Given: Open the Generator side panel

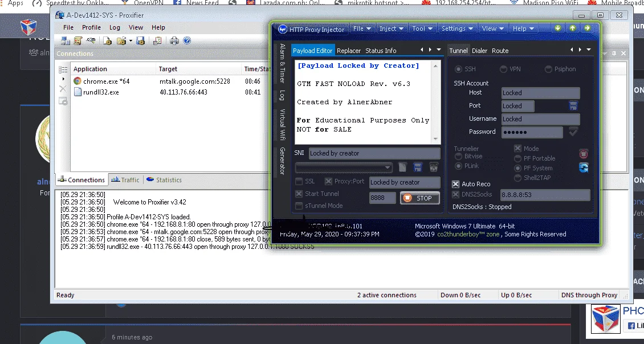Looking at the screenshot, I should click(282, 161).
